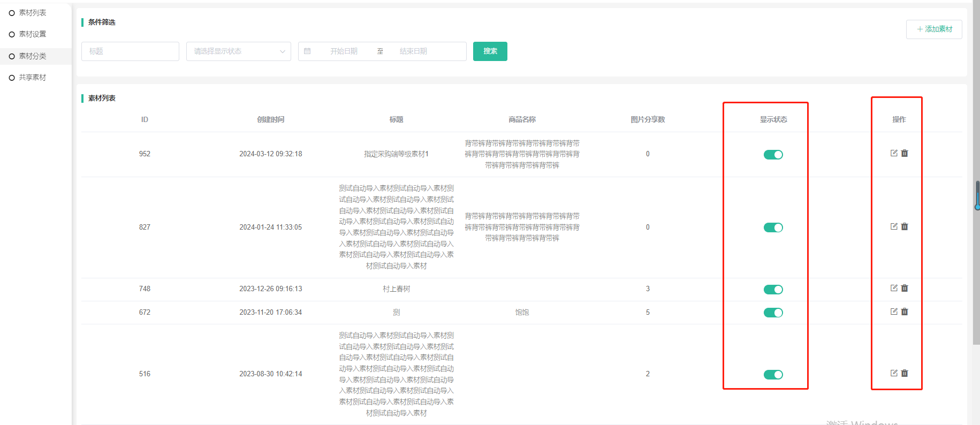Click trash icon for material ID 516
Screen dimensions: 980x425
(905, 373)
